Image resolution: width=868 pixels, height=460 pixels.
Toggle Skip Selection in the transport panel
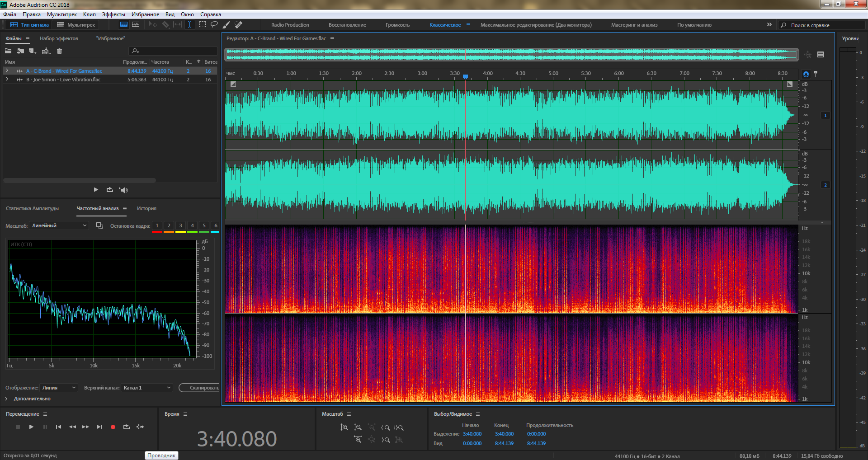tap(140, 427)
